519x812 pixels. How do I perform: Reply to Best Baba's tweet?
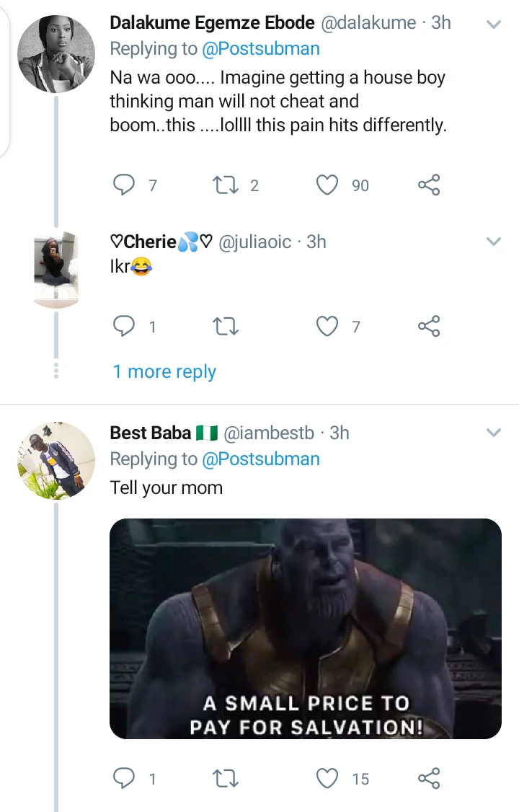[x=125, y=778]
